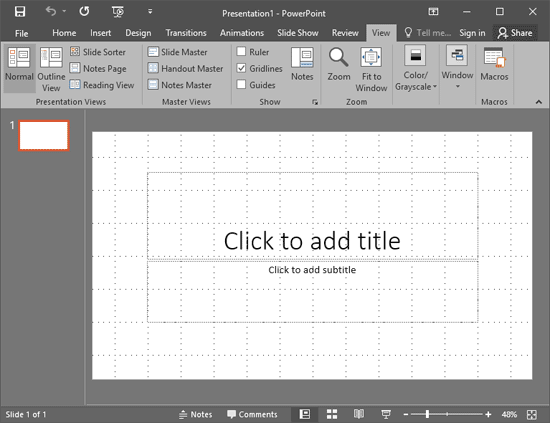Click the Save icon in quick access toolbar
This screenshot has width=550, height=423.
[20, 12]
